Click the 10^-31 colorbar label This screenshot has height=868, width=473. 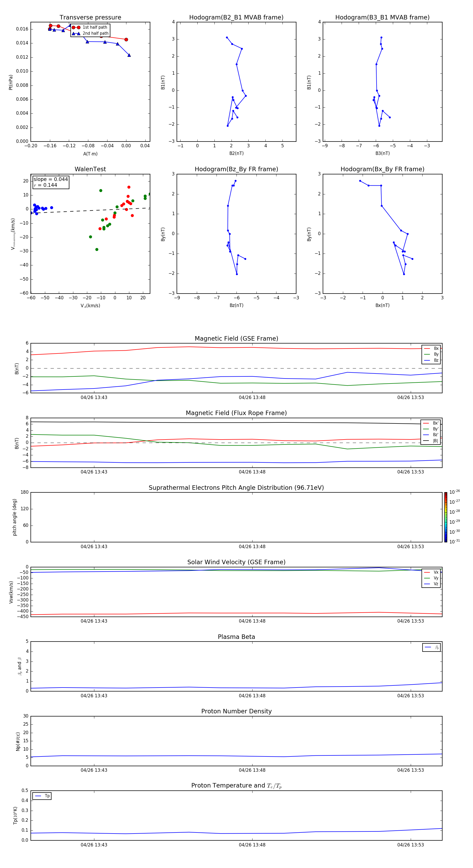[x=455, y=542]
